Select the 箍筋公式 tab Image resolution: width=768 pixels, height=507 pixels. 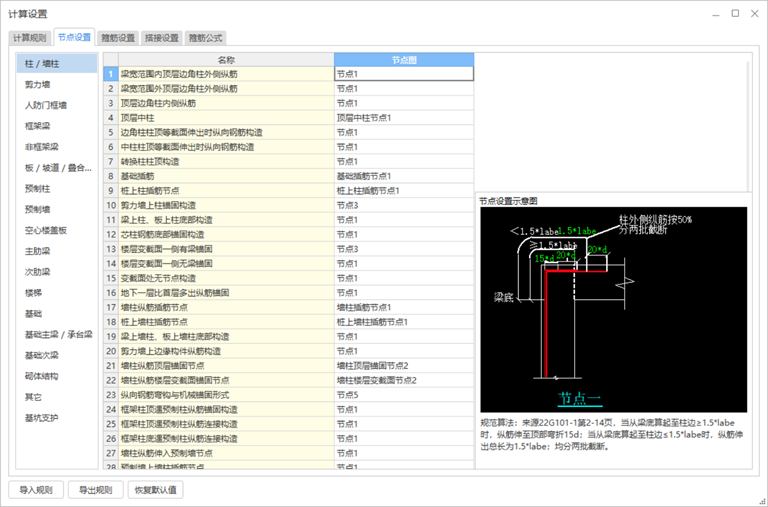click(205, 38)
